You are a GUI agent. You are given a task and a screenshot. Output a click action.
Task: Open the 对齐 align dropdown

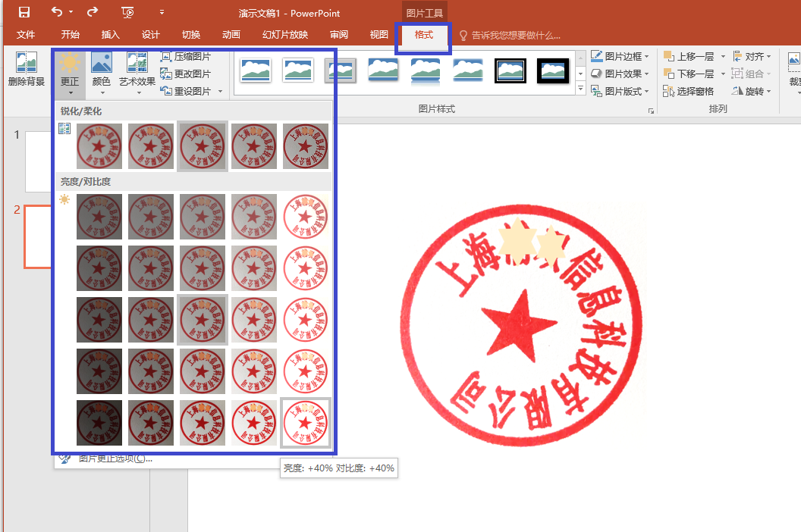tap(752, 56)
